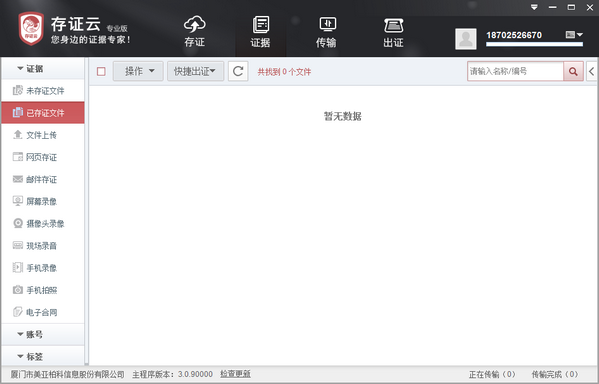Viewport: 599px width, 384px height.
Task: Focus the 请输入名称/编号 search box
Action: [x=515, y=71]
